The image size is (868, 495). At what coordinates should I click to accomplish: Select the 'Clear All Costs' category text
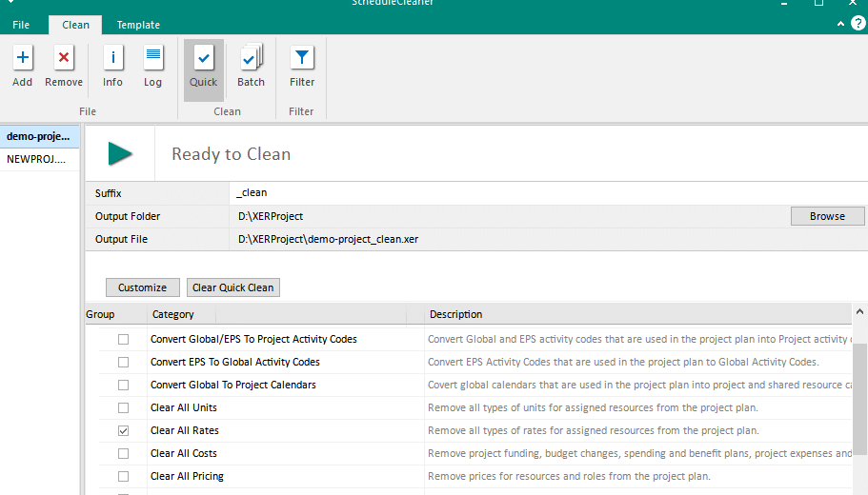183,453
